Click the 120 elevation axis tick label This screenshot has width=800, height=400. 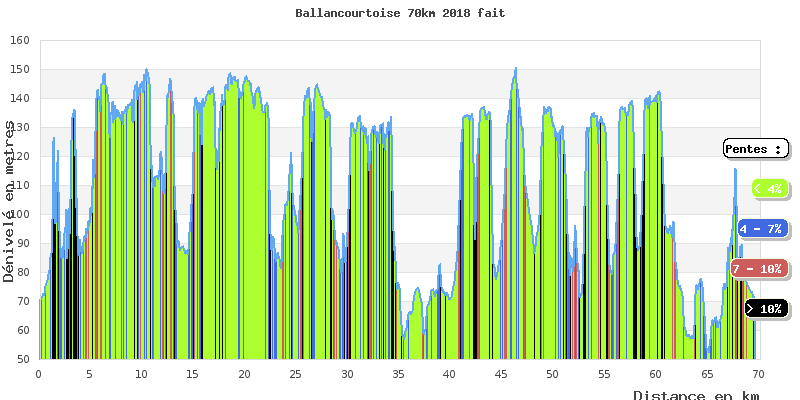pos(19,157)
